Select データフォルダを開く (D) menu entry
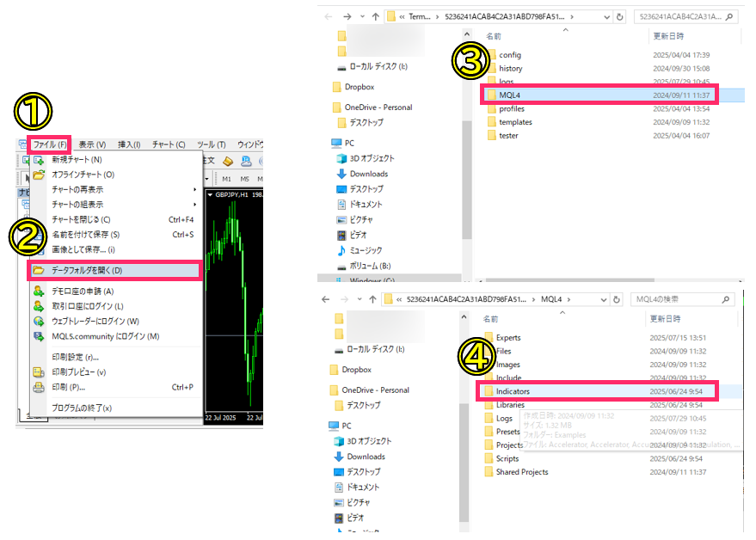The width and height of the screenshot is (756, 540). [x=87, y=271]
